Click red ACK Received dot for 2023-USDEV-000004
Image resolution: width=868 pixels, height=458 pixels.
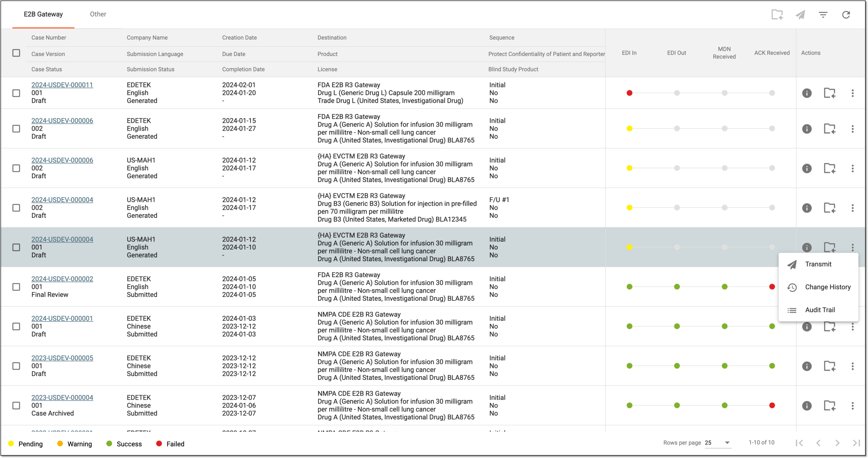[x=772, y=406]
